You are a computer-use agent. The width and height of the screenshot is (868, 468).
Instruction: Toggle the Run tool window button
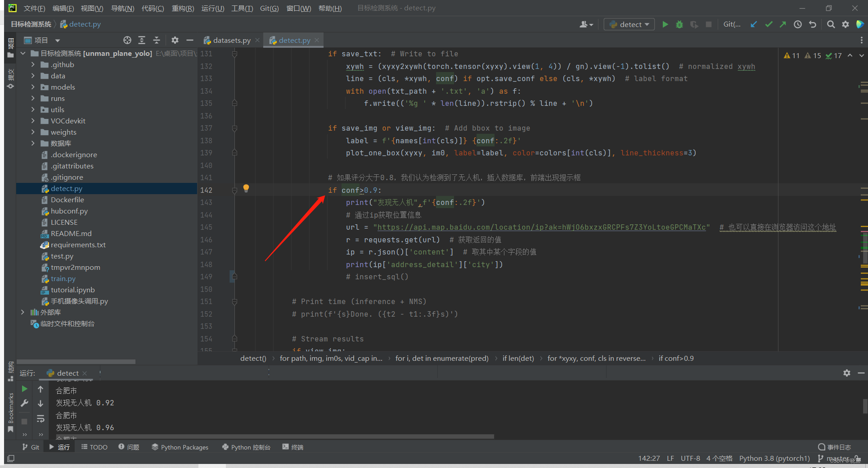59,447
